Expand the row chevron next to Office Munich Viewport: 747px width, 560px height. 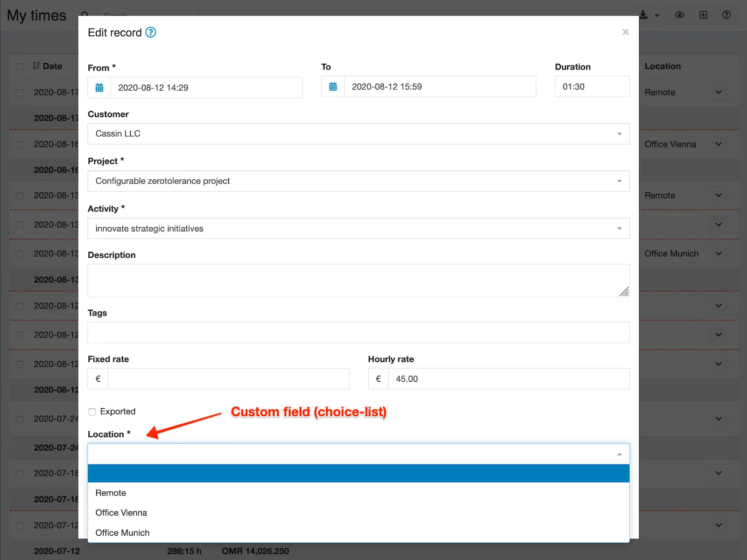(x=719, y=254)
